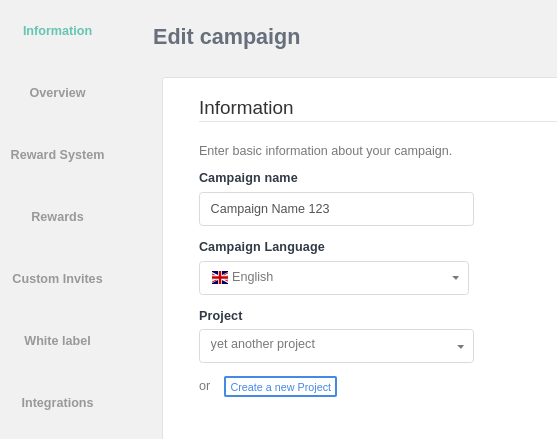Click the Project field label

tap(221, 316)
